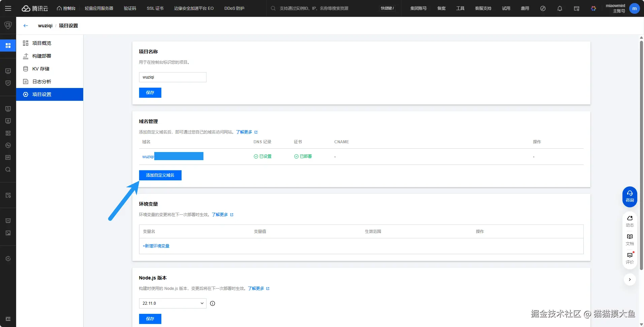
Task: Open the hamburger menu at top-left
Action: click(8, 8)
